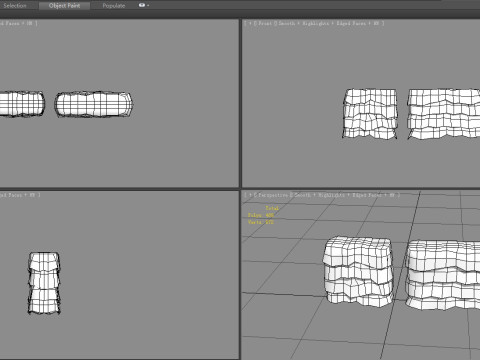Click the Polys count statistic text

(x=261, y=215)
